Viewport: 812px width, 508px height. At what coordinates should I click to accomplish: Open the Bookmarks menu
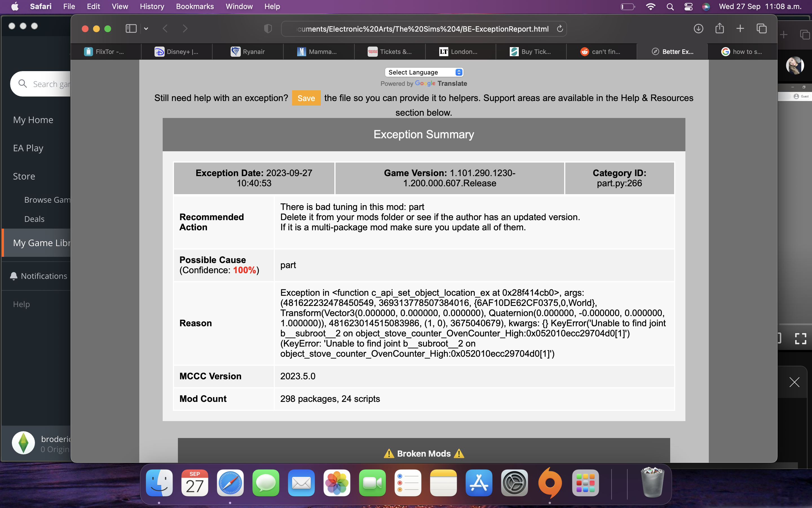coord(195,6)
